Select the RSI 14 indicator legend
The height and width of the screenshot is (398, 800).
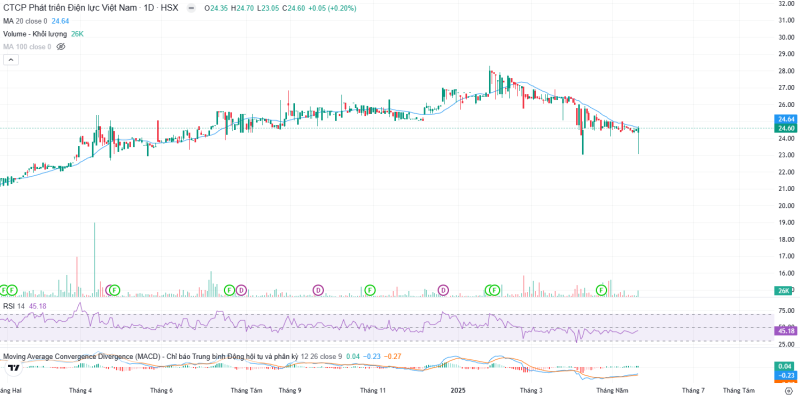coord(14,306)
